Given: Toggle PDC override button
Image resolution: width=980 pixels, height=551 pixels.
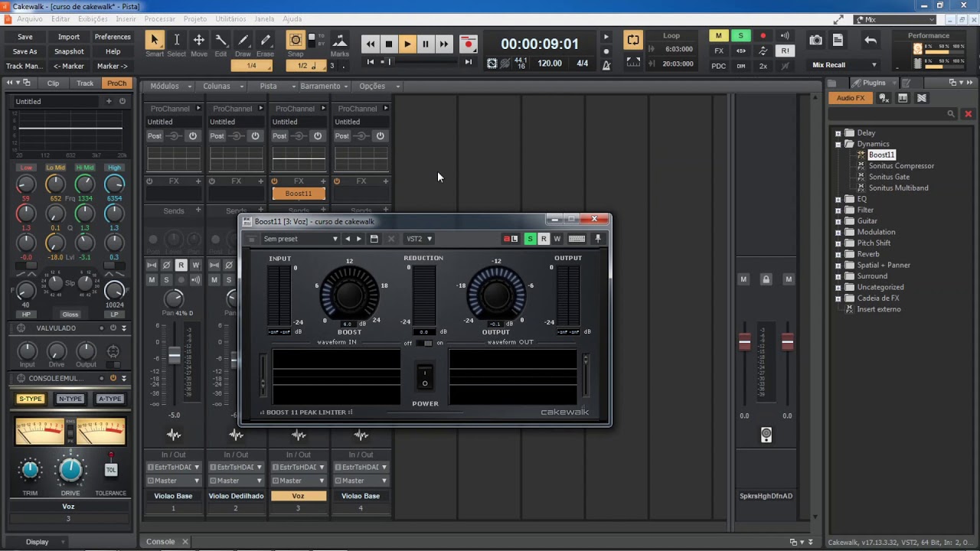Looking at the screenshot, I should pos(718,66).
